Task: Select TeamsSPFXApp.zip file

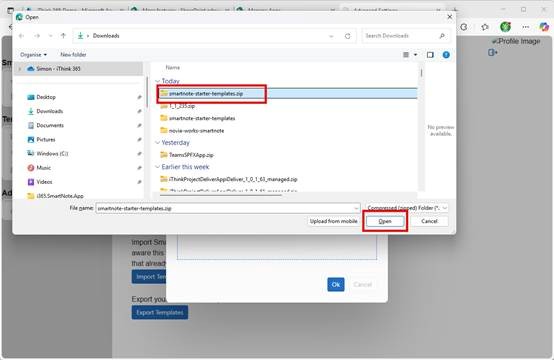Action: click(191, 155)
